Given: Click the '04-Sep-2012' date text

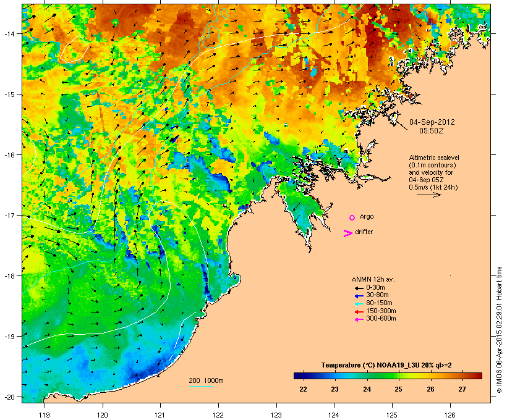Looking at the screenshot, I should pos(432,122).
